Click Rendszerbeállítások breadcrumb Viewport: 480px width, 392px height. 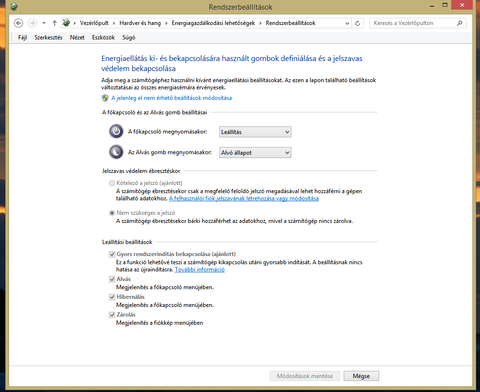(291, 23)
